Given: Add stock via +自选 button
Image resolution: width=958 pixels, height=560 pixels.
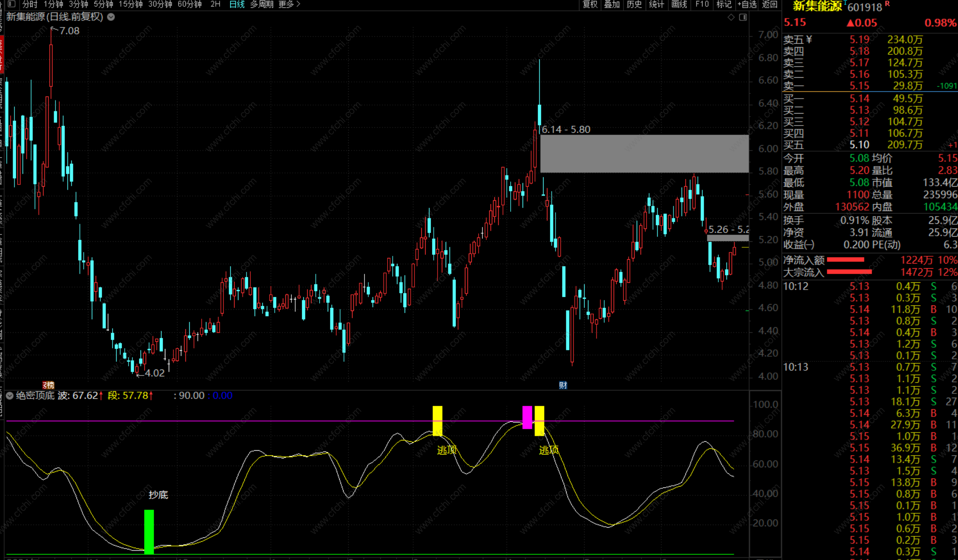Looking at the screenshot, I should tap(747, 4).
